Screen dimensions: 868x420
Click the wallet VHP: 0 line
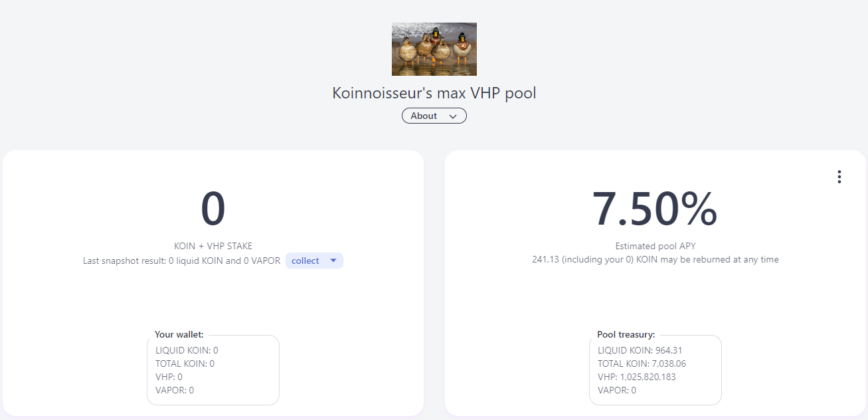click(x=169, y=377)
